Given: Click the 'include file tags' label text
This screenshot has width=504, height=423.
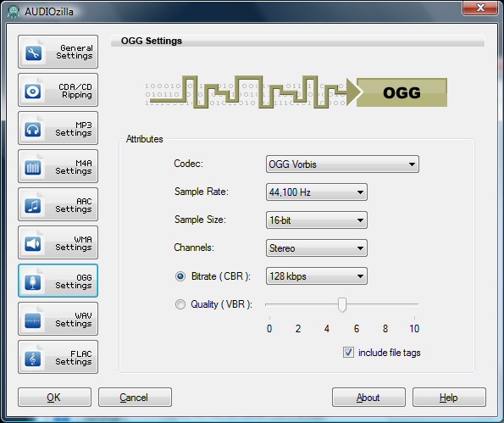Looking at the screenshot, I should point(390,353).
